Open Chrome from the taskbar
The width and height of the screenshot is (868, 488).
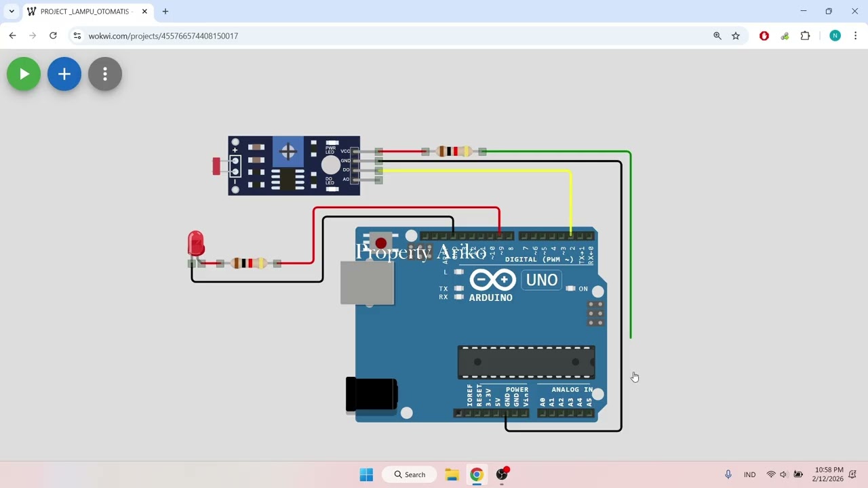coord(477,474)
